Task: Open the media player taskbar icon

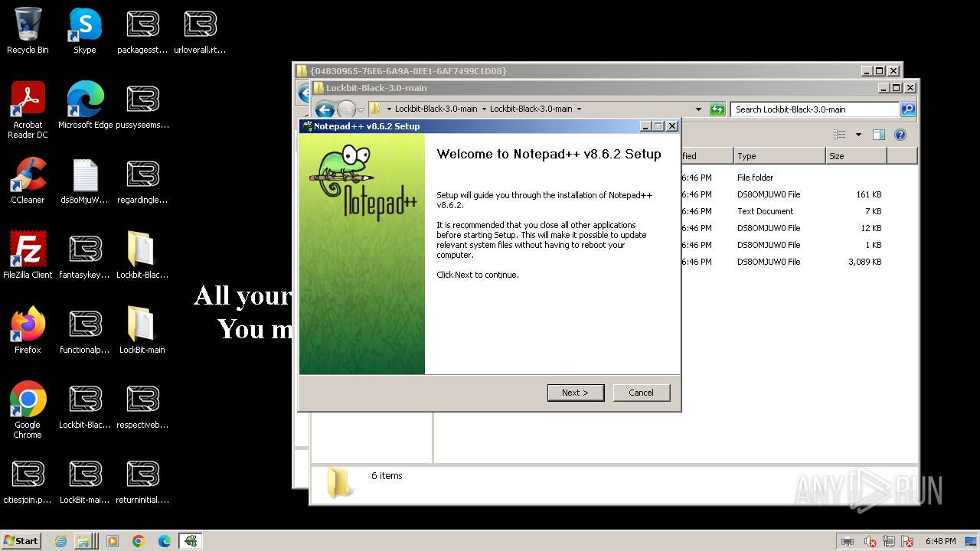Action: (x=113, y=541)
